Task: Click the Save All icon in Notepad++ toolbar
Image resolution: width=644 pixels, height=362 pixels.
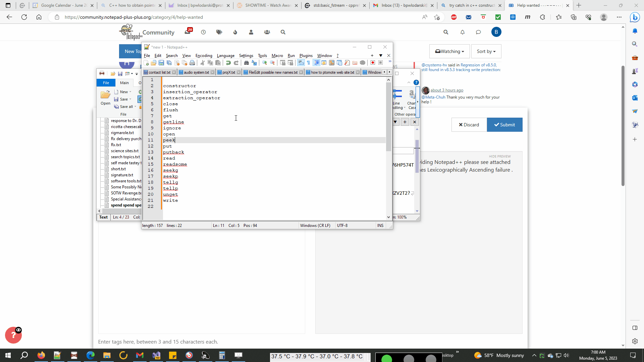Action: point(169,63)
